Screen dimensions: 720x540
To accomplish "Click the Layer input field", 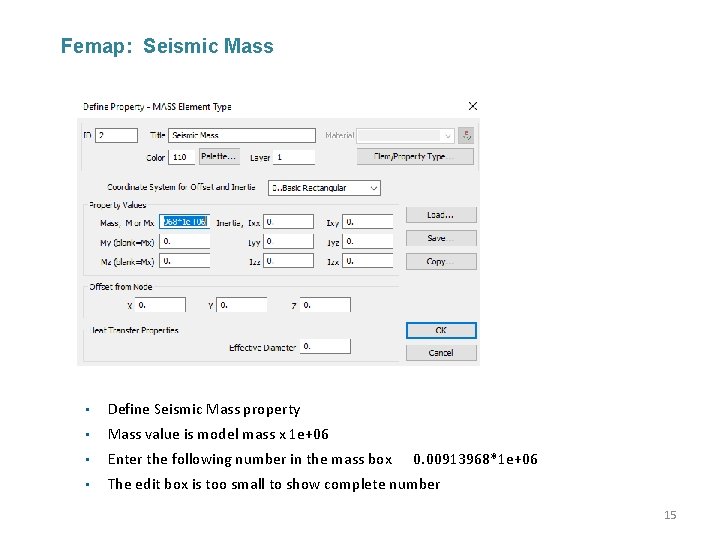I will tap(294, 157).
